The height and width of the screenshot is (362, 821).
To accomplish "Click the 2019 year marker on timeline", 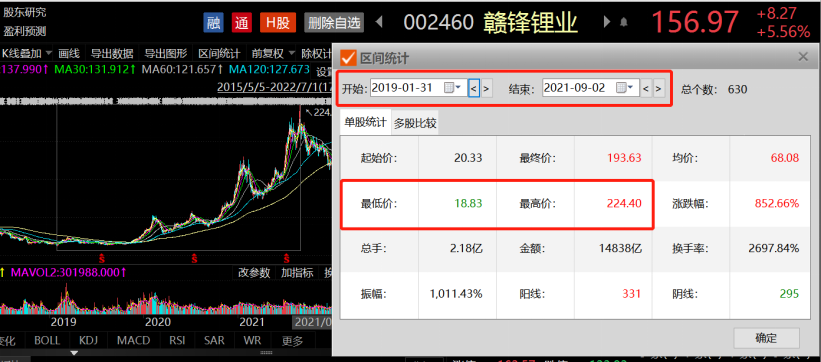I will pyautogui.click(x=63, y=321).
